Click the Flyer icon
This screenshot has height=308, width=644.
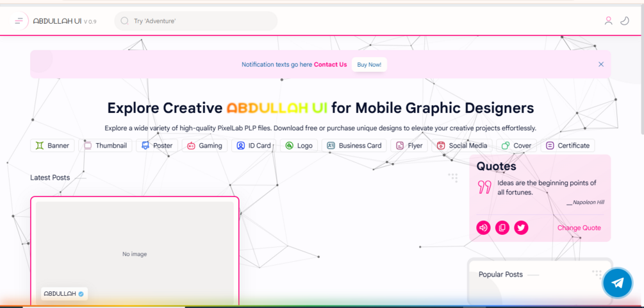point(400,146)
